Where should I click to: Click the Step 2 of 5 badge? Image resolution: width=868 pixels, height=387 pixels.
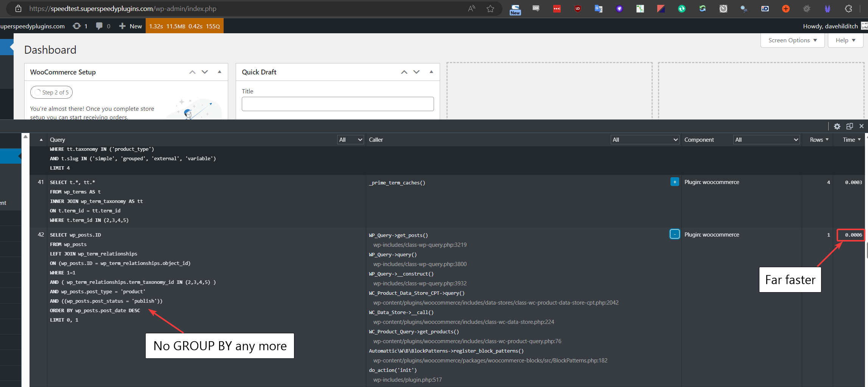coord(51,92)
